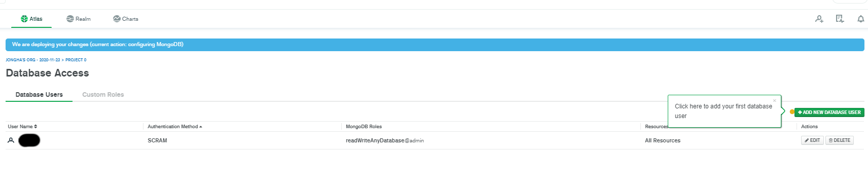The width and height of the screenshot is (868, 191).
Task: Open the Atlas tab
Action: point(31,19)
